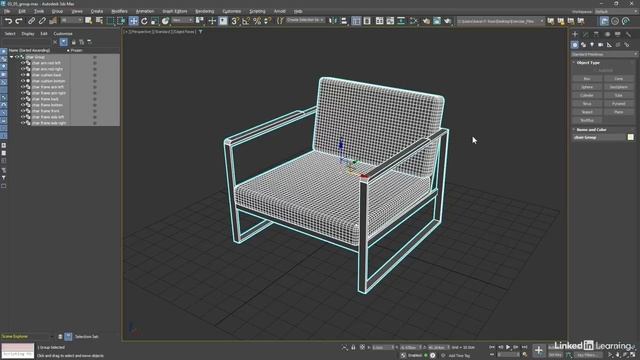
Task: Click the Select by Name icon
Action: 99,21
